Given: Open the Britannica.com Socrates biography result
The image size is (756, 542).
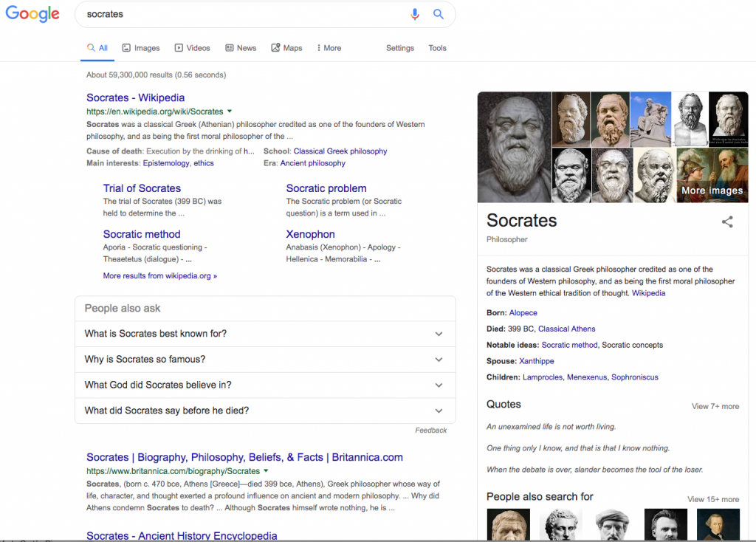Looking at the screenshot, I should coord(244,457).
